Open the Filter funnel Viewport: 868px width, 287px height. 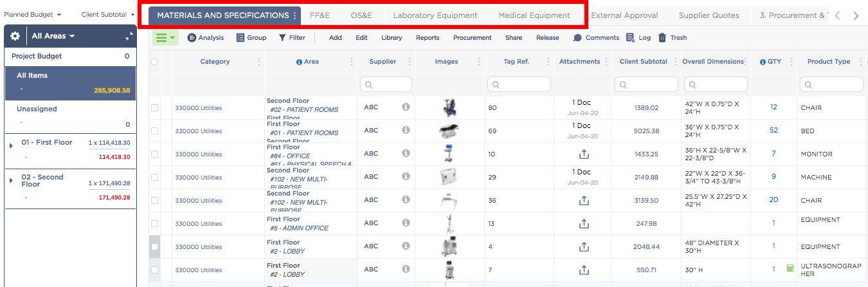coord(292,38)
